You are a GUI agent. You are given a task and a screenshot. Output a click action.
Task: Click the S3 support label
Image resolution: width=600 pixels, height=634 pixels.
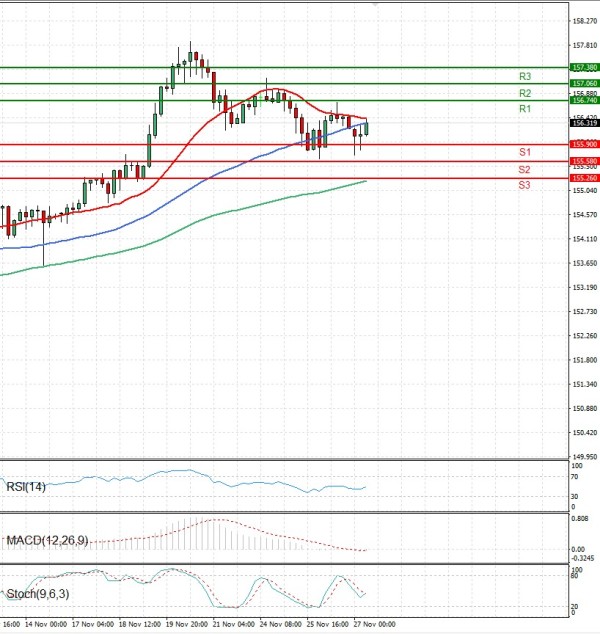pos(524,186)
